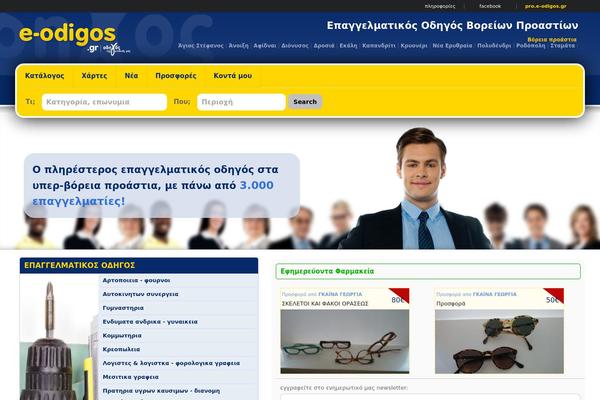Viewport: 600px width, 400px height.
Task: Open Κομμωτήρια category
Action: (x=122, y=335)
